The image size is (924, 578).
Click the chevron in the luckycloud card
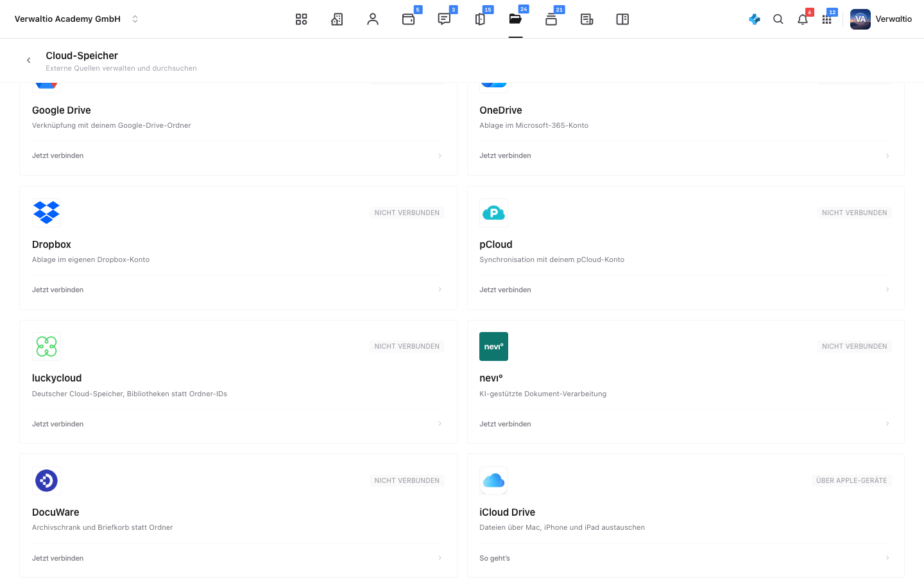point(440,424)
